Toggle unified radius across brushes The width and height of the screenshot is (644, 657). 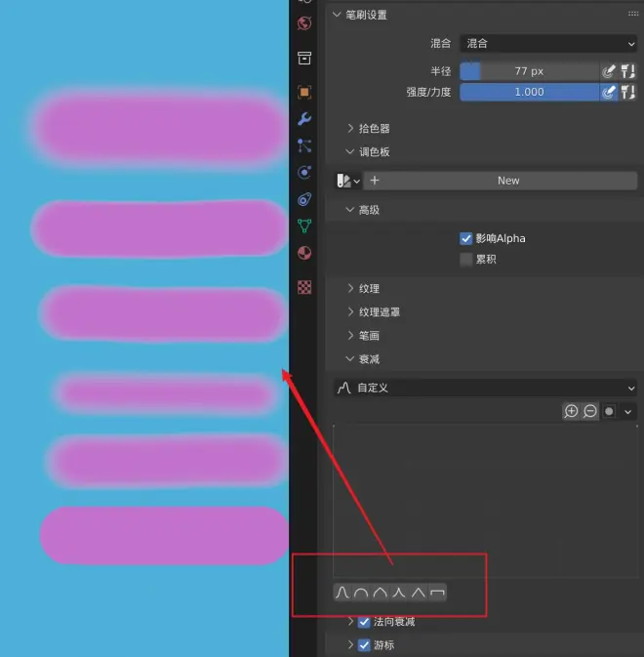click(627, 71)
